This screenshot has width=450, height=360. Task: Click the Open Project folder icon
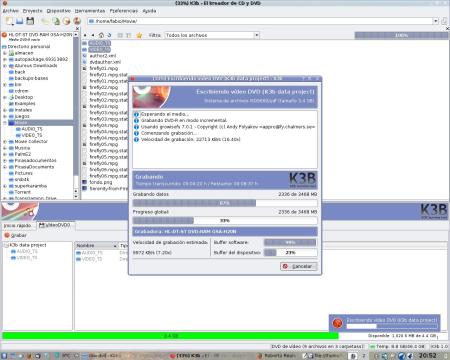[20, 21]
